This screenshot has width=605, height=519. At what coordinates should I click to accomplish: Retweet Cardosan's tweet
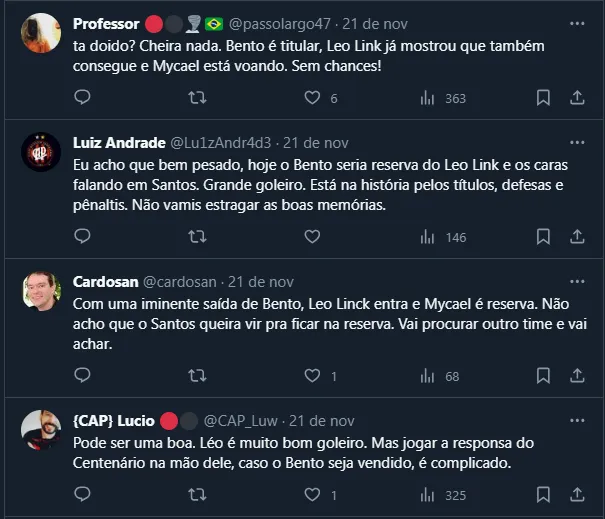point(198,376)
